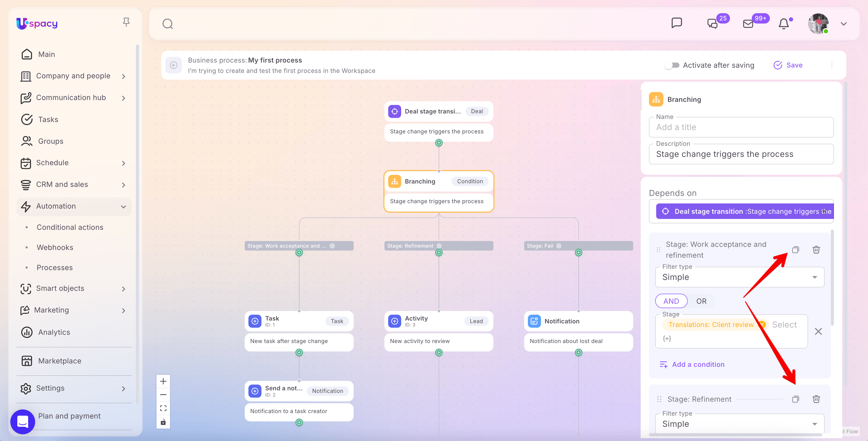Open settings gear on Stage: Fail branch
The width and height of the screenshot is (868, 441).
559,246
